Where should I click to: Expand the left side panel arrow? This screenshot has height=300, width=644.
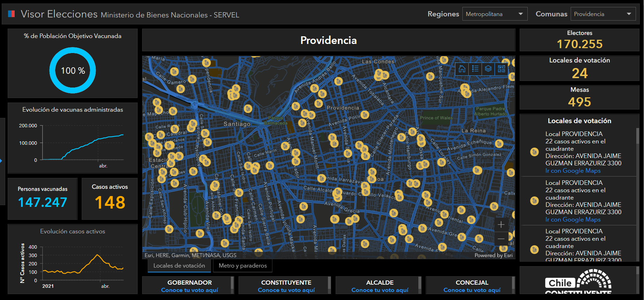click(x=1, y=161)
